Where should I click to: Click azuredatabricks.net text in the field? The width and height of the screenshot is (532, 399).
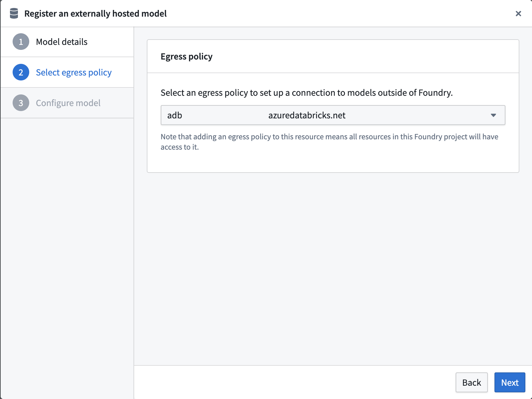[307, 115]
